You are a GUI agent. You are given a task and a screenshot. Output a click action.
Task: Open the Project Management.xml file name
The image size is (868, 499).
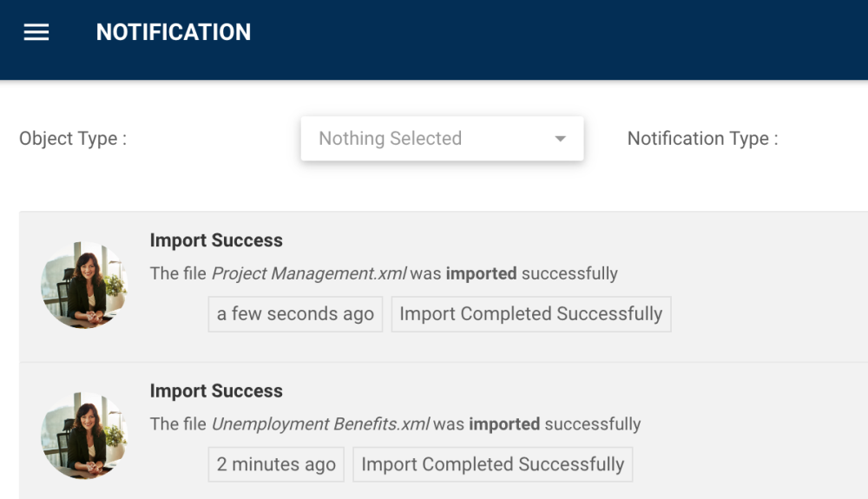tap(309, 273)
